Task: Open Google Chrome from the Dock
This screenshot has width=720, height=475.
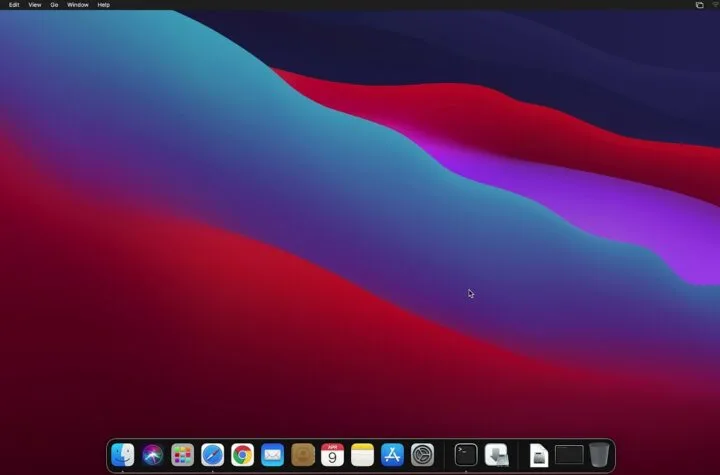Action: tap(242, 455)
